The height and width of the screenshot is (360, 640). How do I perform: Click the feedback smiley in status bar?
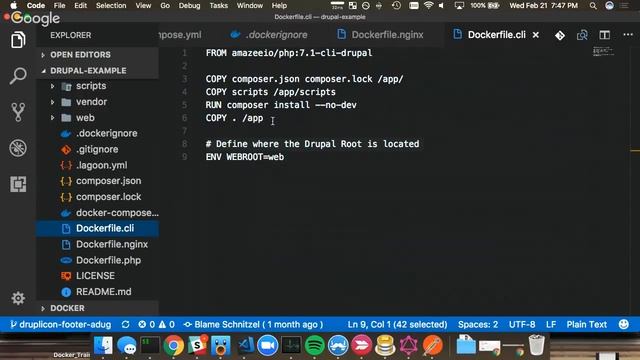tap(624, 324)
